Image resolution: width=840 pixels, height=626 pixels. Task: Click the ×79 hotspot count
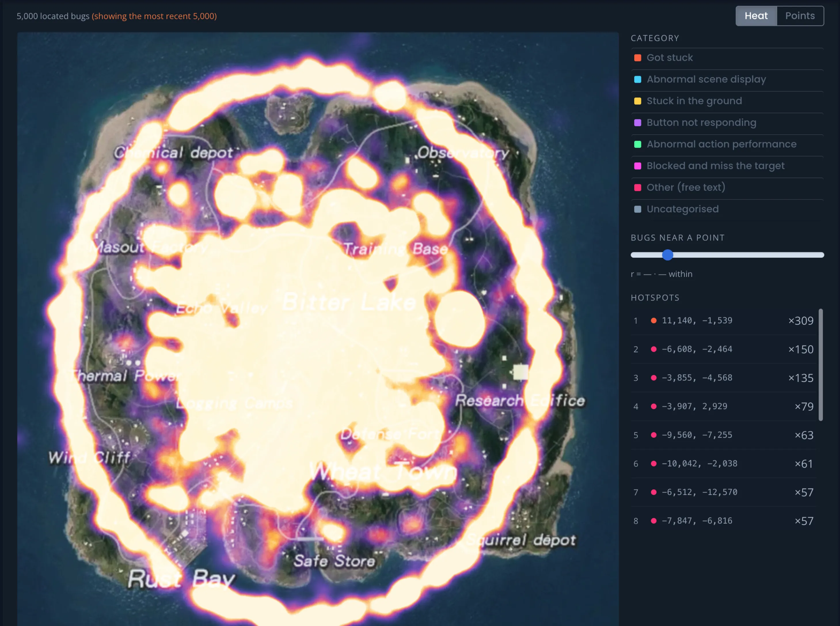pyautogui.click(x=804, y=407)
